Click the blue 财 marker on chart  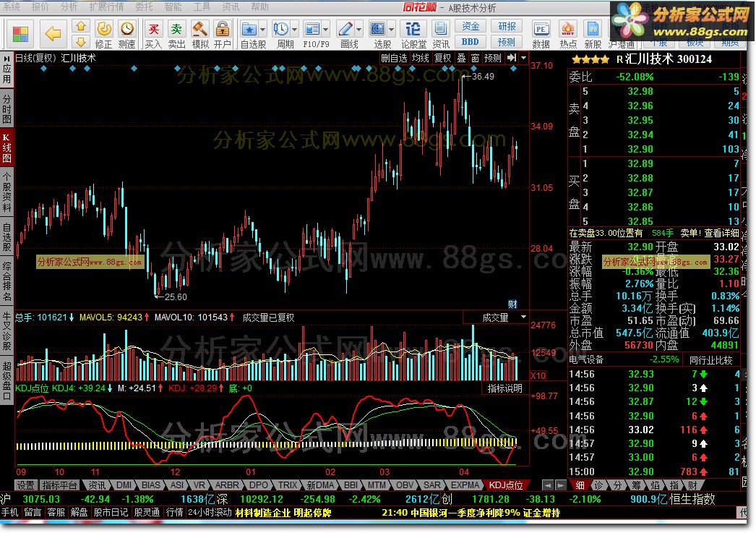pyautogui.click(x=512, y=304)
